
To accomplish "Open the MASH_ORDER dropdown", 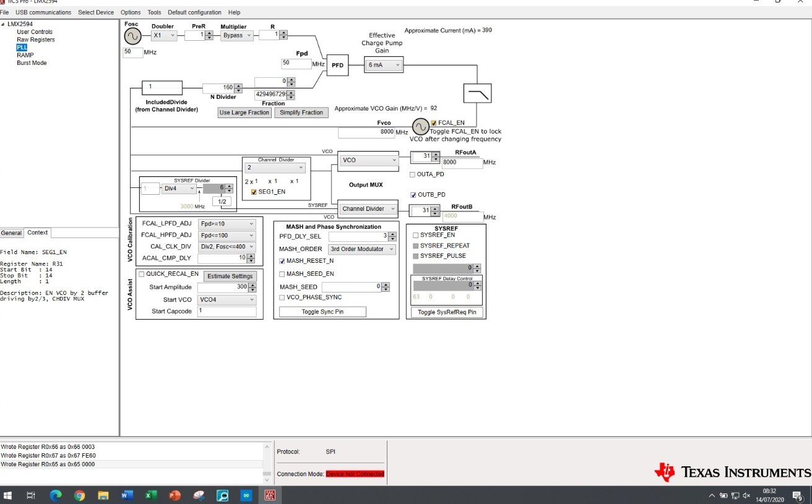I will point(361,249).
